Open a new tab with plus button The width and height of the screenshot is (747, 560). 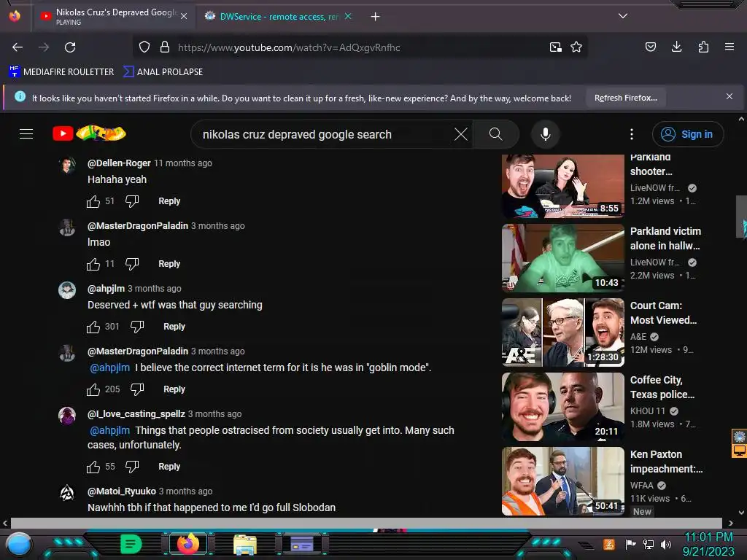click(x=376, y=17)
